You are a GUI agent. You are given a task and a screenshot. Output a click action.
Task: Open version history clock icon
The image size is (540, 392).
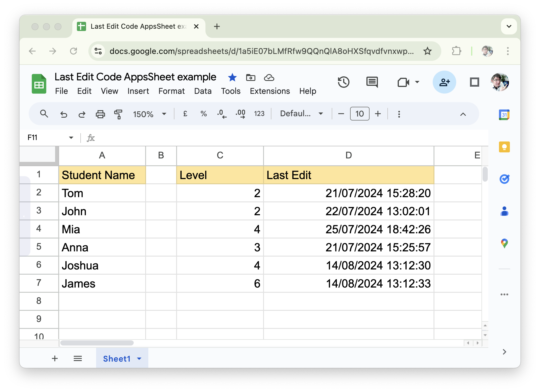click(343, 82)
